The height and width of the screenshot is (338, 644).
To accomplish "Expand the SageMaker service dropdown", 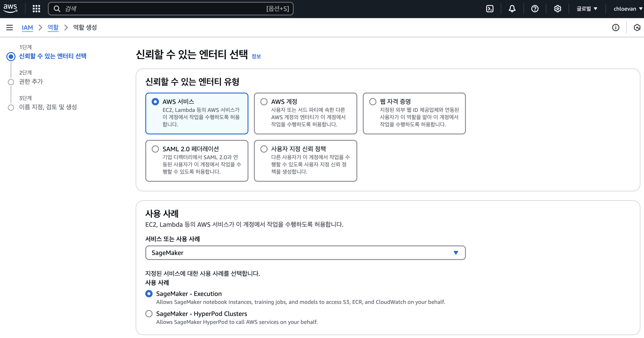I will (305, 253).
